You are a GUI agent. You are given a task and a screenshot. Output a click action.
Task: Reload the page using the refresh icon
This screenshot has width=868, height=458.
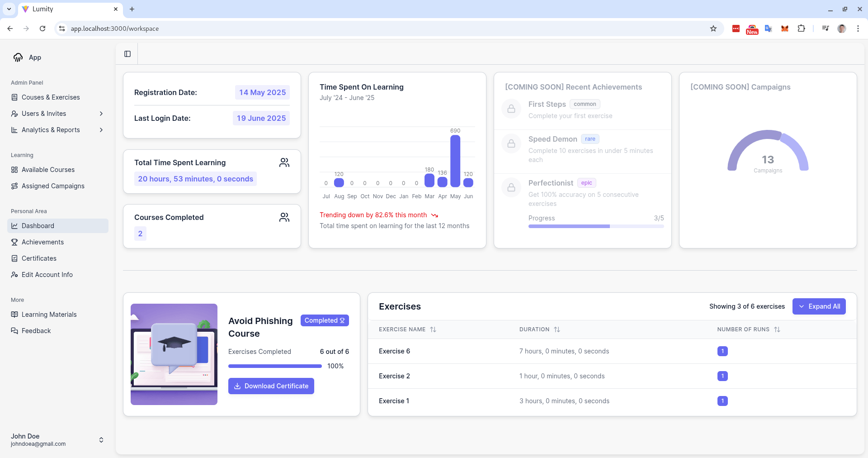(x=42, y=29)
